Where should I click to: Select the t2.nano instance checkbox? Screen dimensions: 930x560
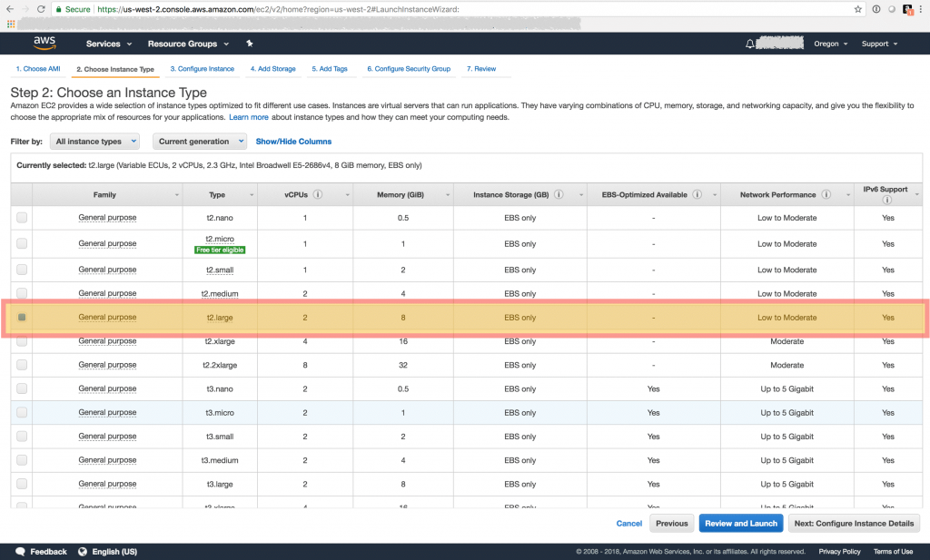pos(22,218)
